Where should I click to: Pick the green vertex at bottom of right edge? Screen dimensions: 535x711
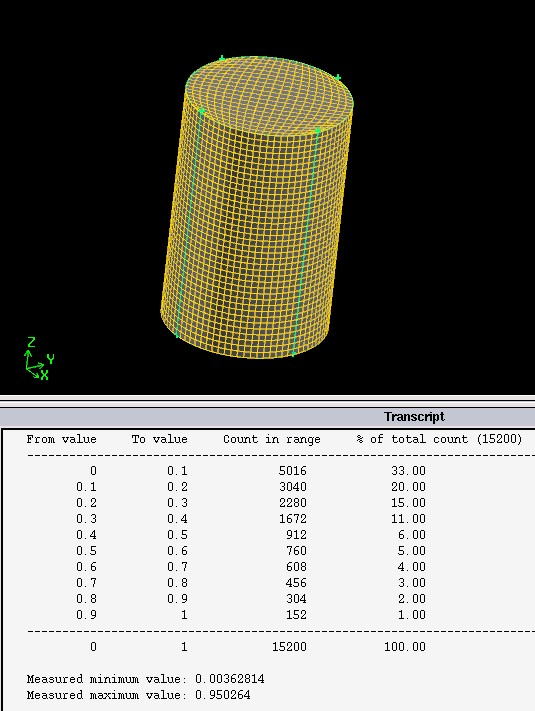293,353
